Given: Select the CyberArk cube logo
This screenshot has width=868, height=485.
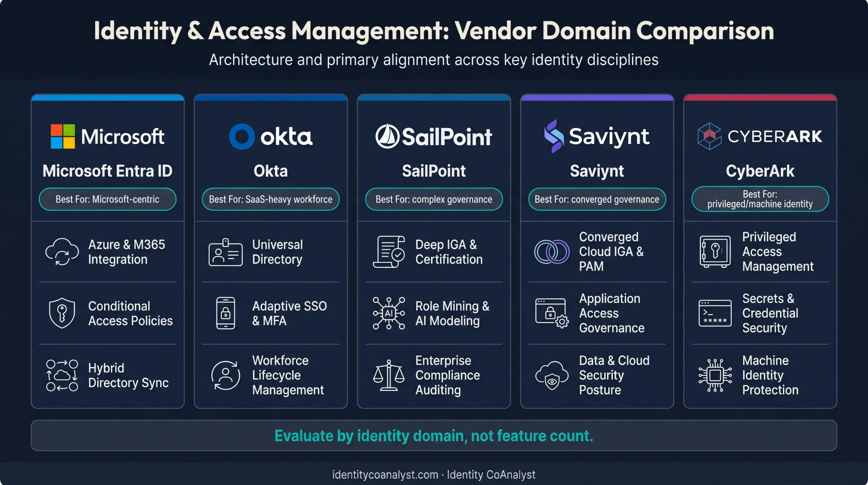Looking at the screenshot, I should [709, 136].
